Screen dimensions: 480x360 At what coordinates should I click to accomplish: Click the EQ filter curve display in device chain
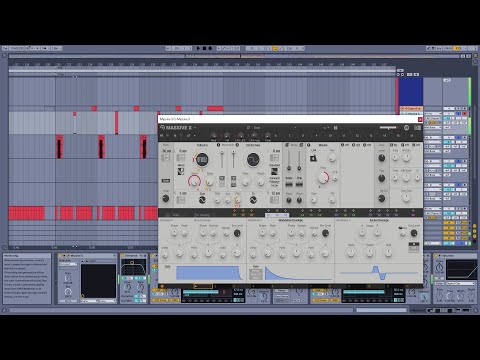click(x=133, y=267)
